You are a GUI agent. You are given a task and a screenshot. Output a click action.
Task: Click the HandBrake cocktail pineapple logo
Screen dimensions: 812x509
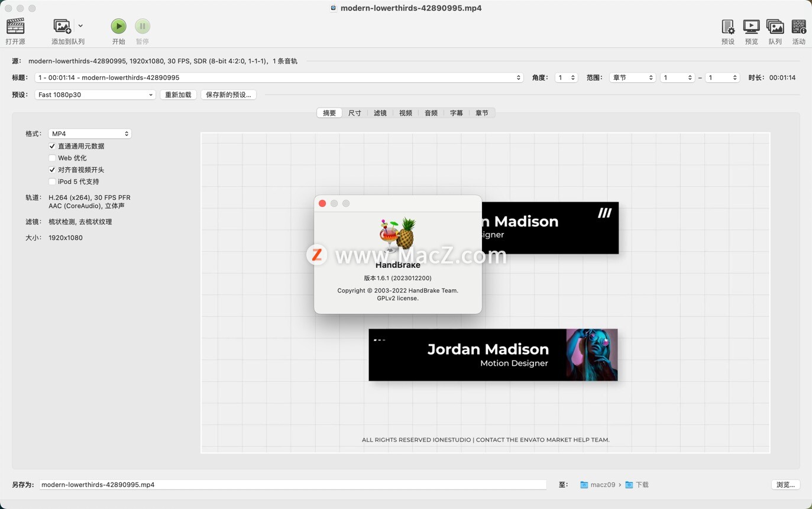tap(398, 235)
